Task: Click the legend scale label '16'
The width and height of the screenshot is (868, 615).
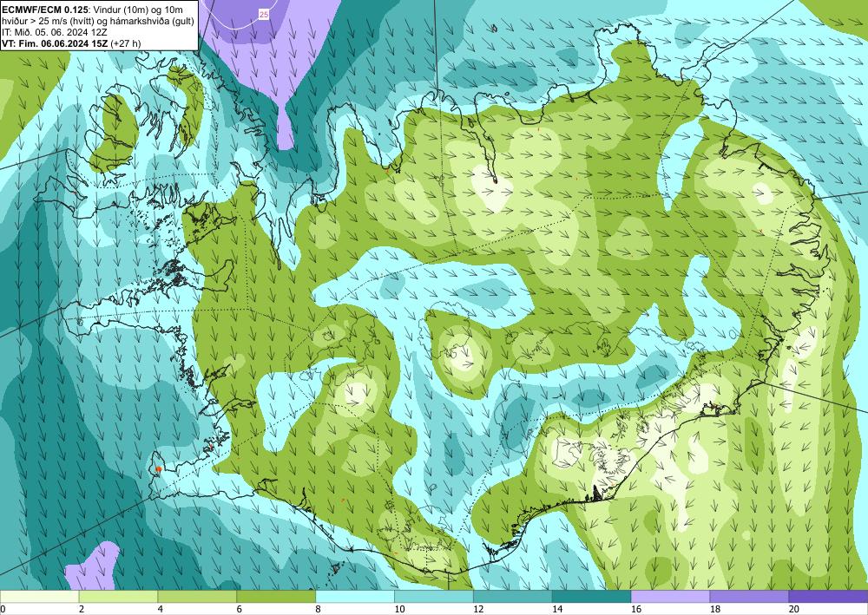Action: (635, 609)
